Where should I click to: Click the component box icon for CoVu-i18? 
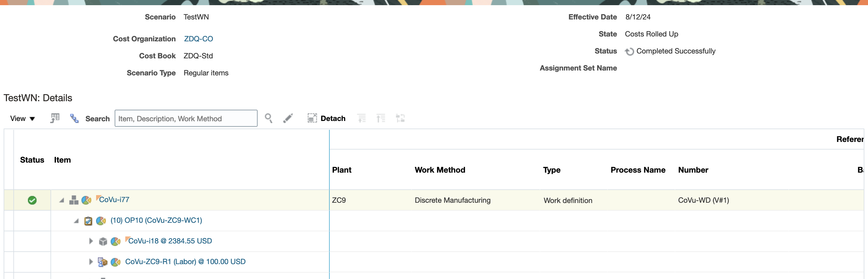(x=103, y=241)
